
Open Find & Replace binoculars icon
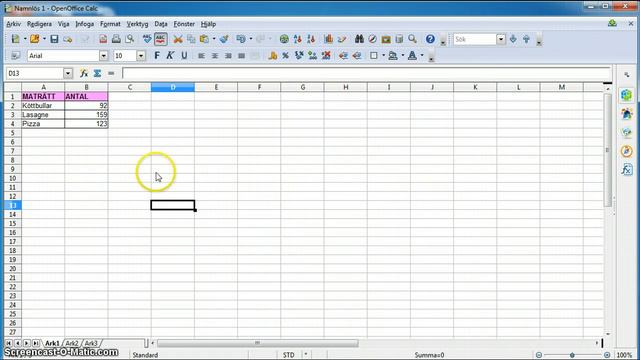[359, 39]
